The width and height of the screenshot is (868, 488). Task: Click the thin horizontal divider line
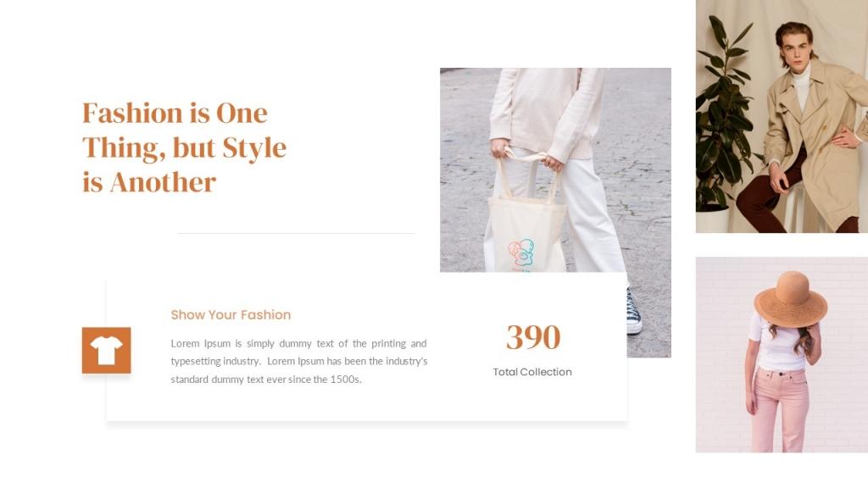coord(296,234)
